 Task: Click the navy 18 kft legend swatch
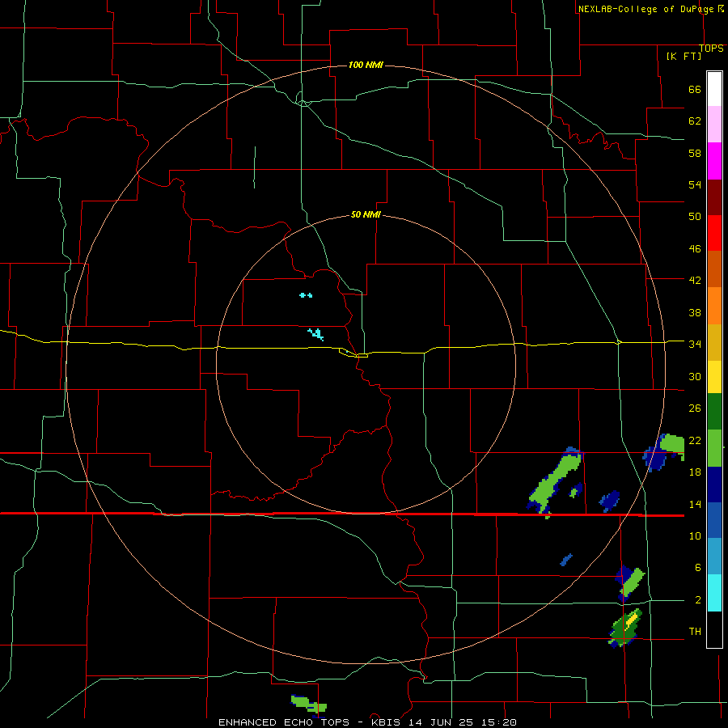click(714, 485)
